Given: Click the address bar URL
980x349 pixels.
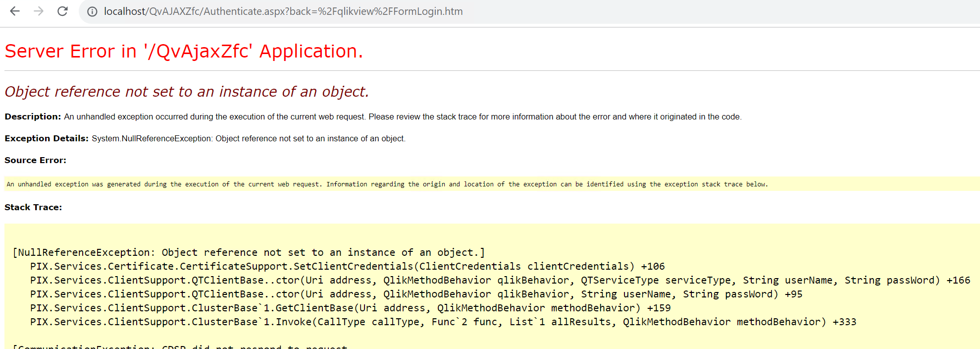Looking at the screenshot, I should 283,11.
